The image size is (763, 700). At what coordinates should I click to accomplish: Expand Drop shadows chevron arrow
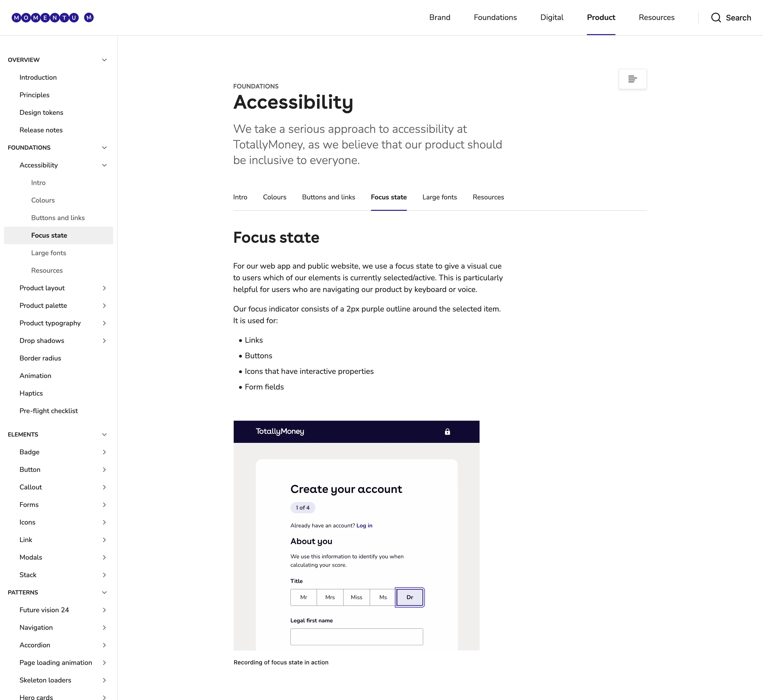pyautogui.click(x=104, y=340)
